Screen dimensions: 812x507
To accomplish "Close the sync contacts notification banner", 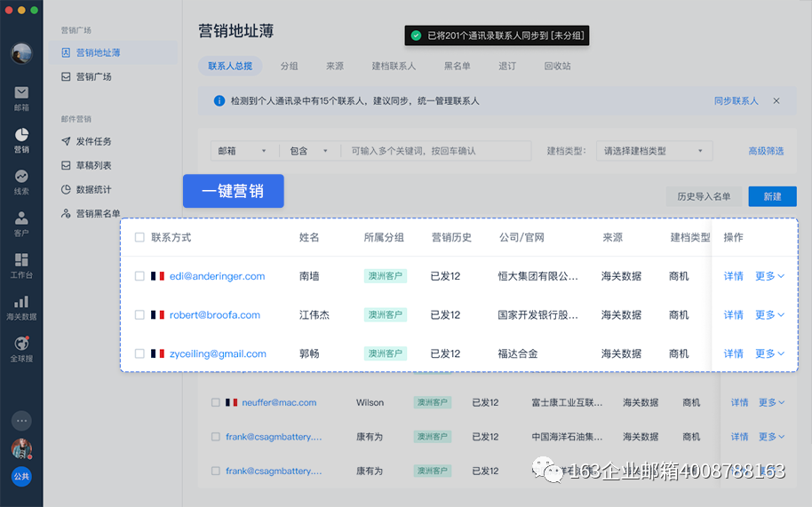I will 776,101.
